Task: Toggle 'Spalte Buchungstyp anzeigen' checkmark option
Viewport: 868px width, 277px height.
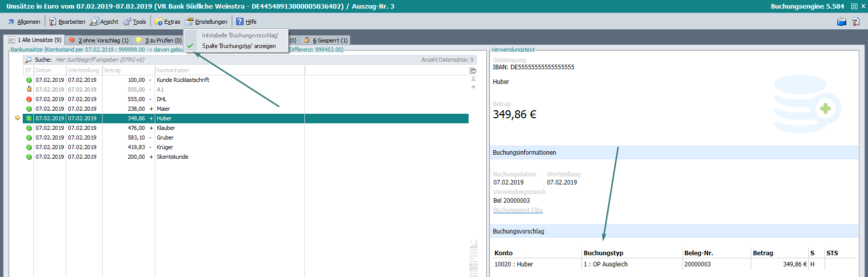Action: pos(239,46)
